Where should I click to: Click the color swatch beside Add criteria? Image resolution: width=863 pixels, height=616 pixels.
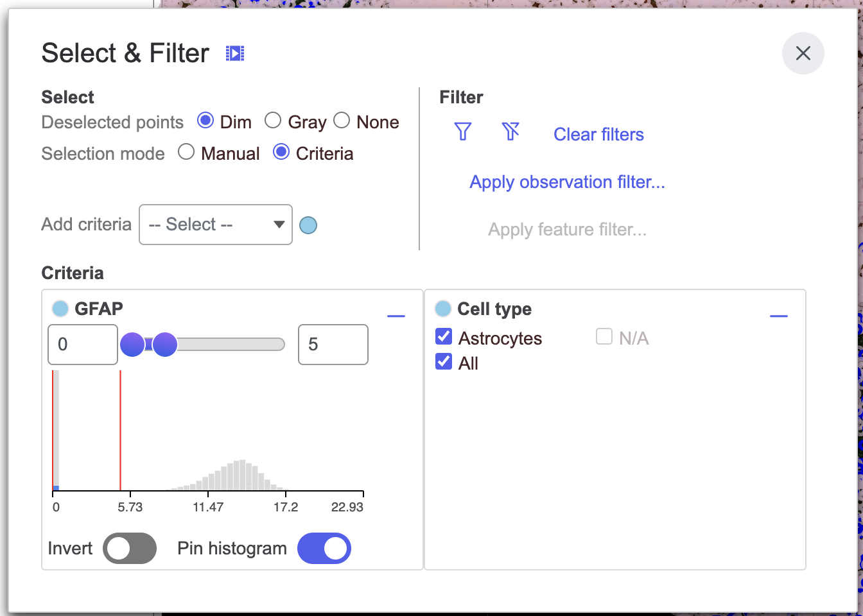click(x=308, y=225)
